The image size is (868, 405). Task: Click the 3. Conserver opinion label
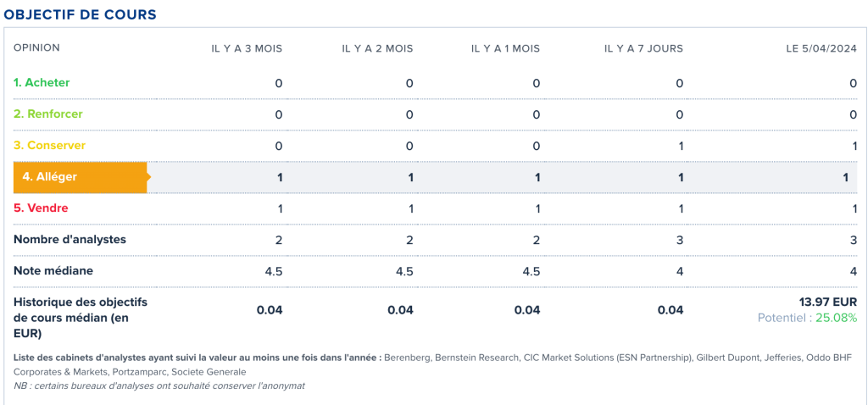pyautogui.click(x=49, y=146)
